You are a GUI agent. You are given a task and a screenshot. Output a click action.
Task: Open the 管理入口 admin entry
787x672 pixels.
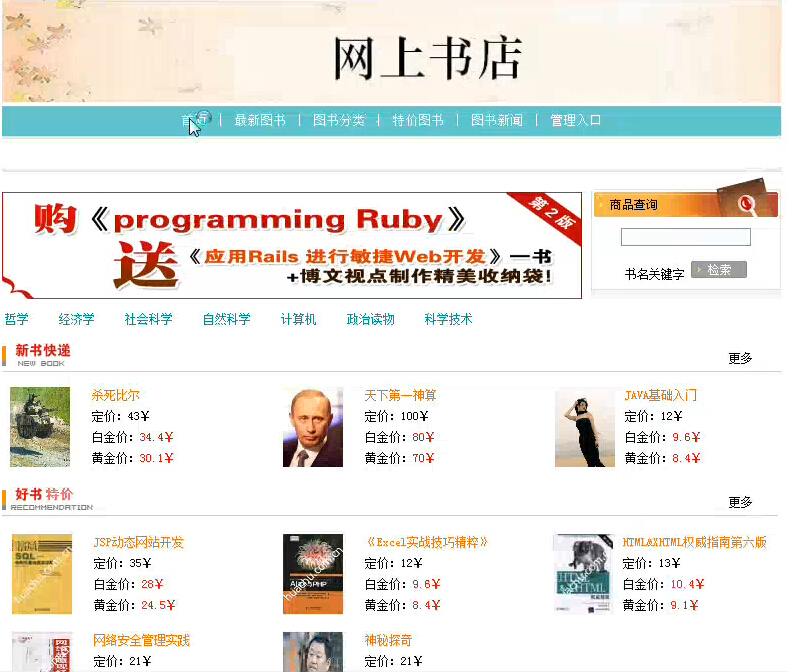576,120
